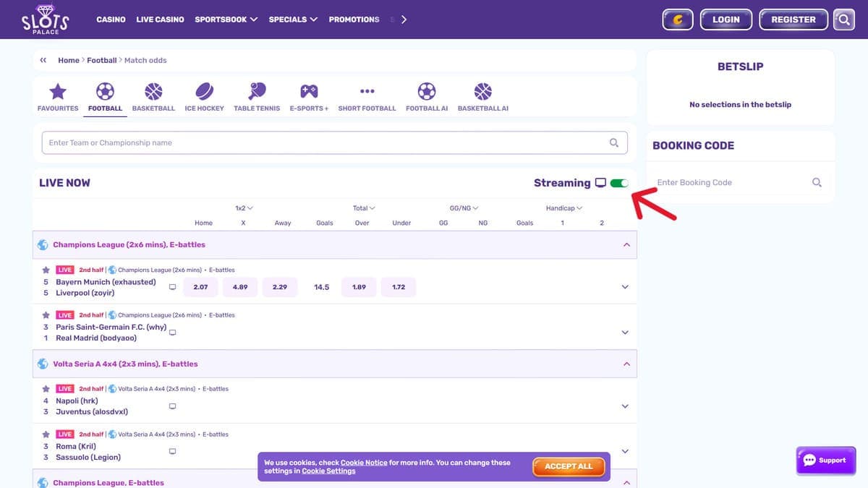The height and width of the screenshot is (488, 868).
Task: Open the Favourites star category
Action: click(58, 92)
